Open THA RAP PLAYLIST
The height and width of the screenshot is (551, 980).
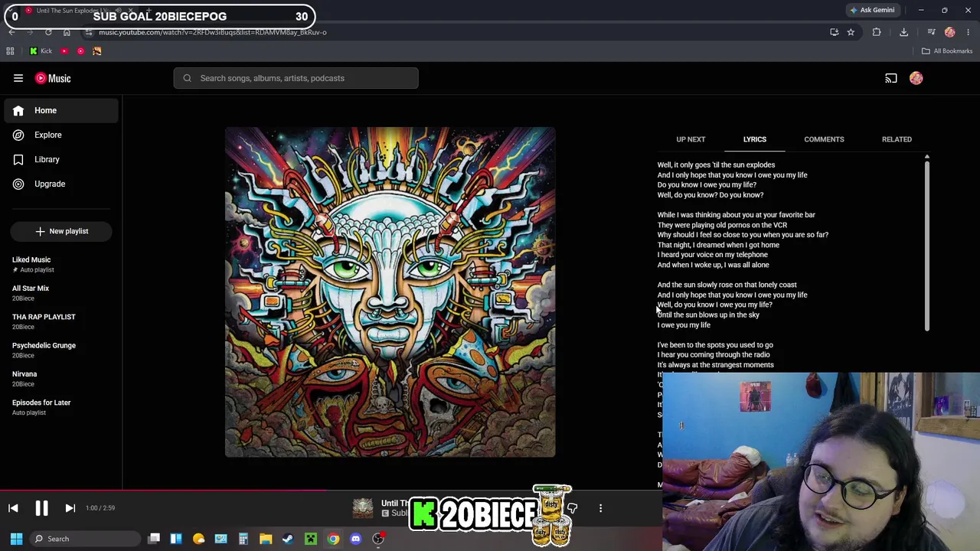point(44,321)
